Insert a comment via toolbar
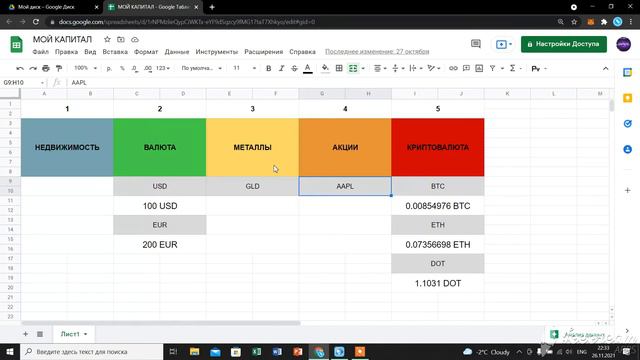Screen dimensions: 640x360 click(466, 69)
